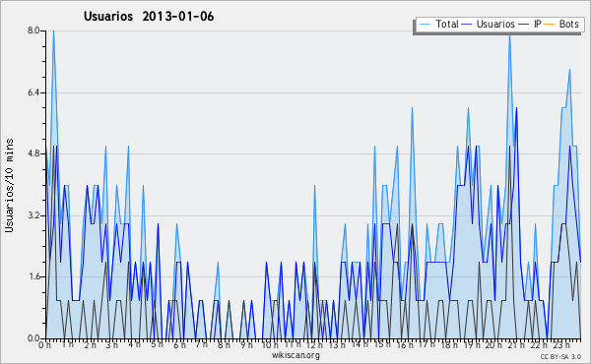Click the x-axis label '6 h'
Viewport: 591px width, 364px height.
(179, 344)
